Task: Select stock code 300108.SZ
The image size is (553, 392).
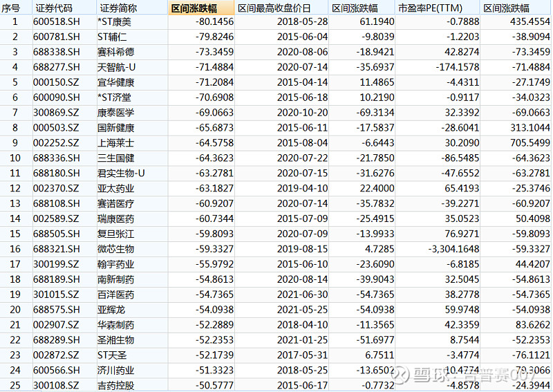Action: pyautogui.click(x=56, y=386)
